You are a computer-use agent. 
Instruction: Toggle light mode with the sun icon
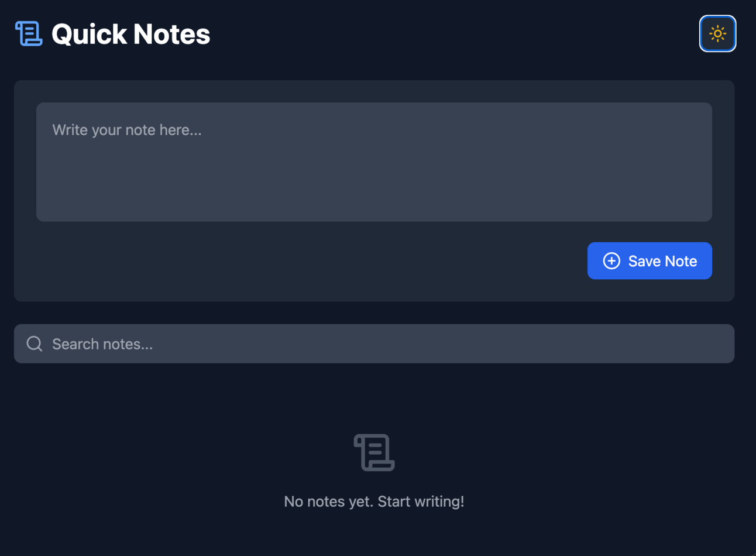coord(717,33)
